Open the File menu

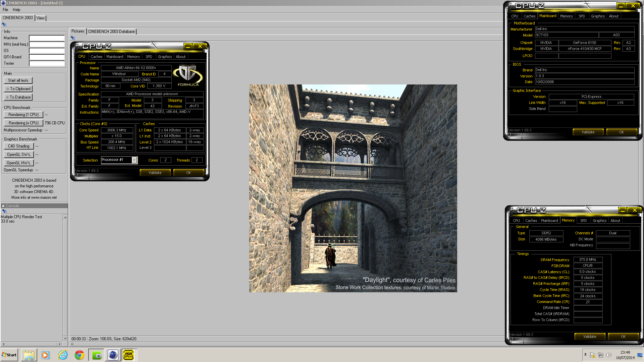coord(5,10)
